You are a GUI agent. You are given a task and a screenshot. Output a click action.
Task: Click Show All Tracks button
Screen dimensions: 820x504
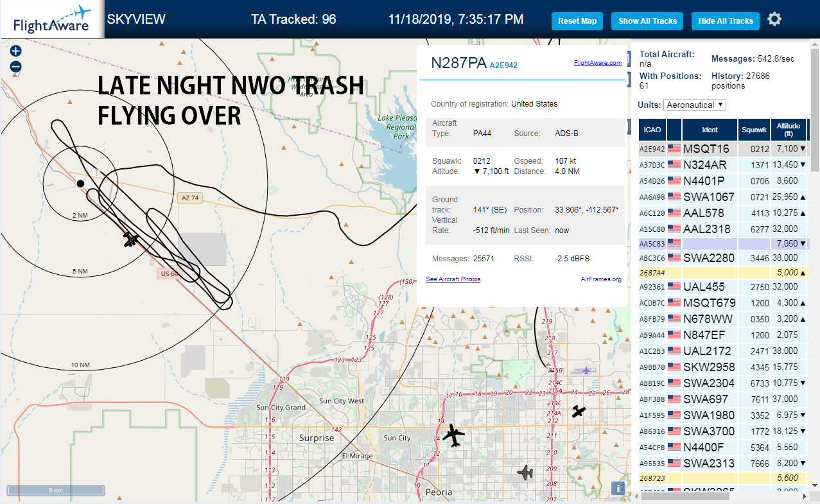click(x=647, y=21)
